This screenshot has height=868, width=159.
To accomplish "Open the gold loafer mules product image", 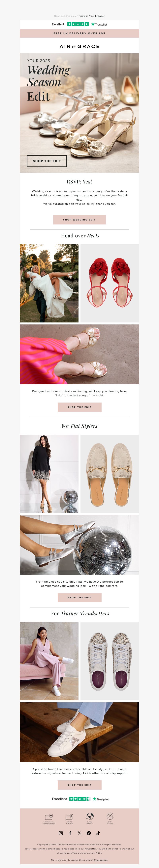I will pos(110,474).
